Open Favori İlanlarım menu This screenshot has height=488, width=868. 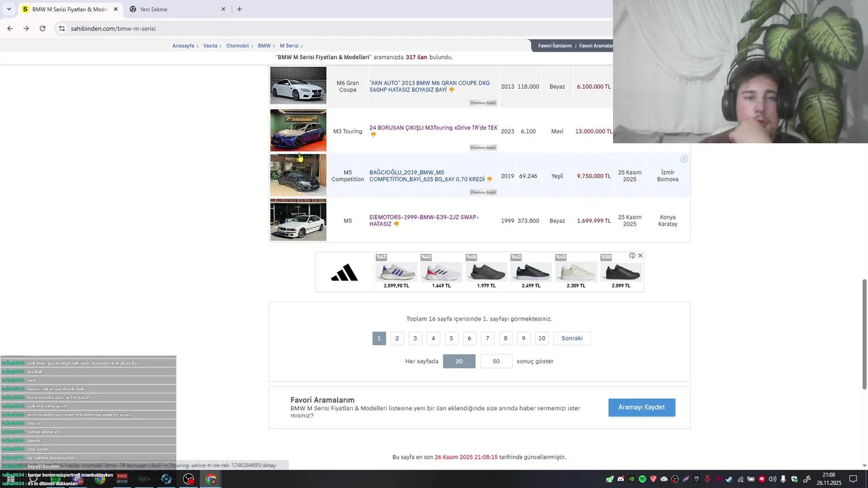[555, 45]
